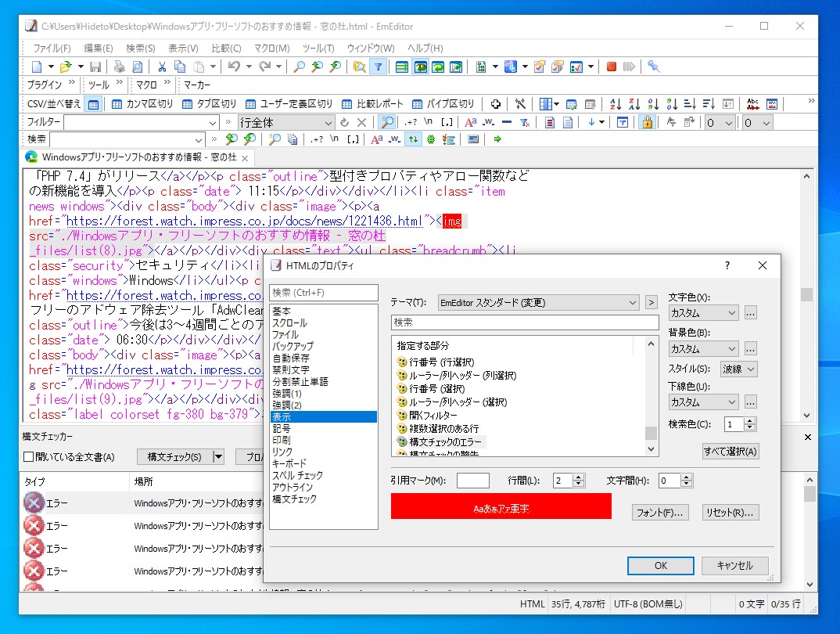Screen dimensions: 840x634
Task: Click the リセット(R)... button
Action: (731, 513)
